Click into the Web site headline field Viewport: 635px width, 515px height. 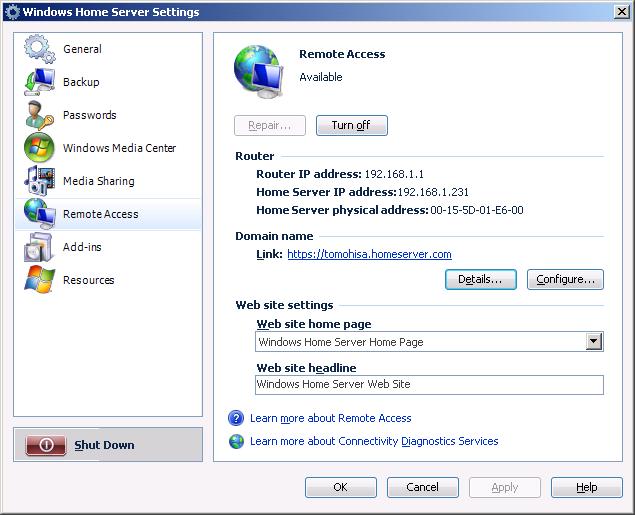click(x=429, y=385)
